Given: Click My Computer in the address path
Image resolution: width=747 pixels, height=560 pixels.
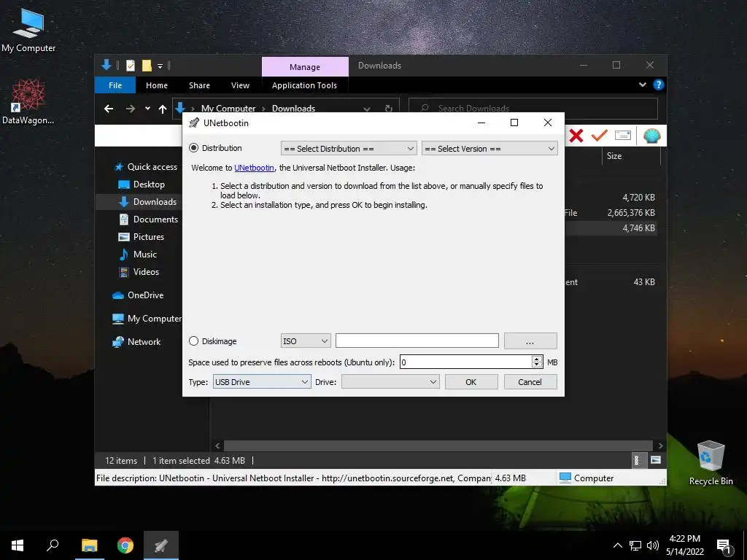Looking at the screenshot, I should click(x=228, y=109).
